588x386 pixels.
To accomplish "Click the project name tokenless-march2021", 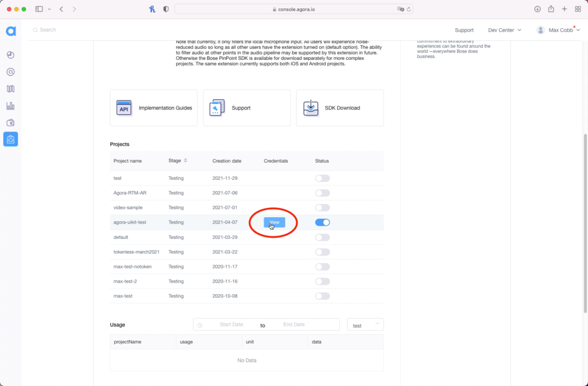I will [137, 252].
